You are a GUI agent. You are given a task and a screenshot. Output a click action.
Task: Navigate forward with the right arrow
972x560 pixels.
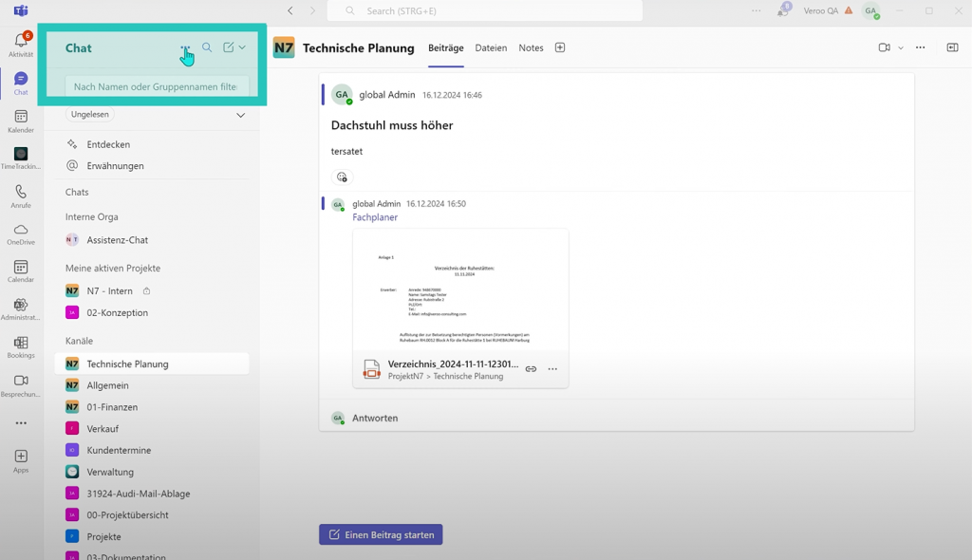312,10
